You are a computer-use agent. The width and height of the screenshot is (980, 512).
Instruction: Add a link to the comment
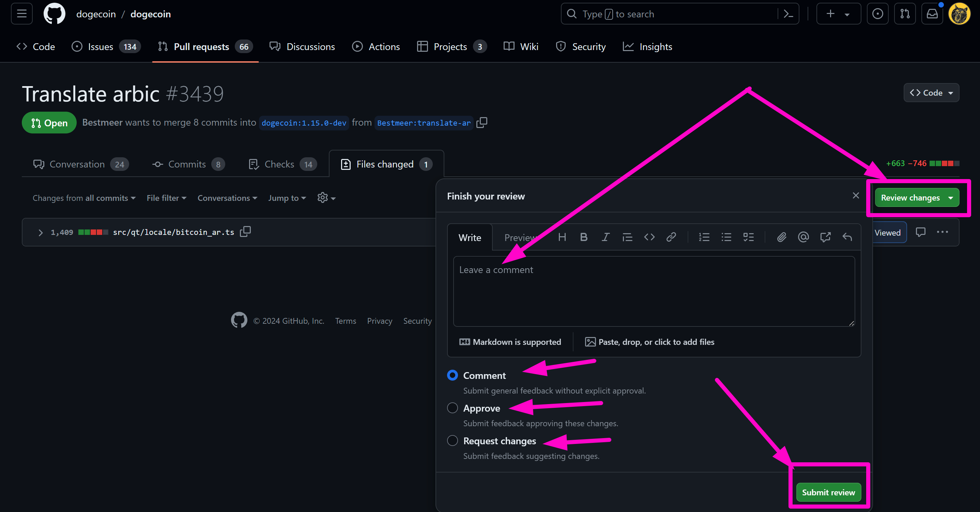tap(671, 237)
